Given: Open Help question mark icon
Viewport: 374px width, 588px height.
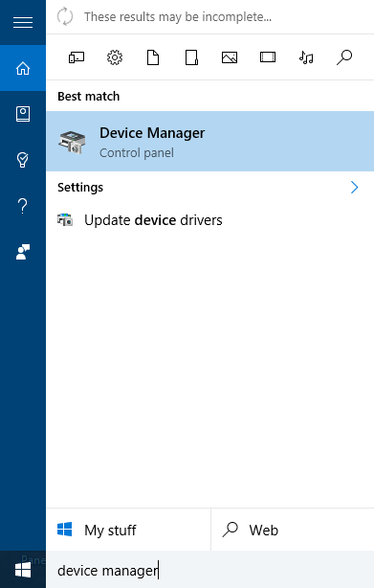Looking at the screenshot, I should [x=23, y=206].
